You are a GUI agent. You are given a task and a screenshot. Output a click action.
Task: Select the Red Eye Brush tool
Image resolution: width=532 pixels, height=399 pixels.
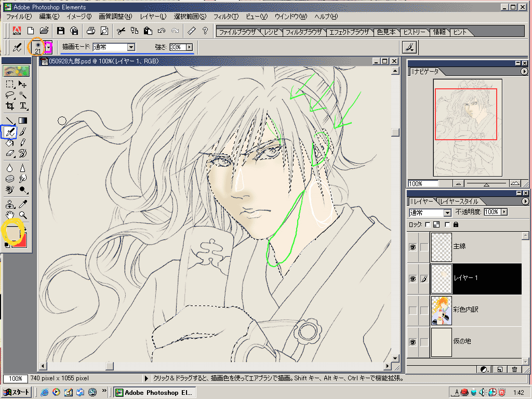point(10,190)
